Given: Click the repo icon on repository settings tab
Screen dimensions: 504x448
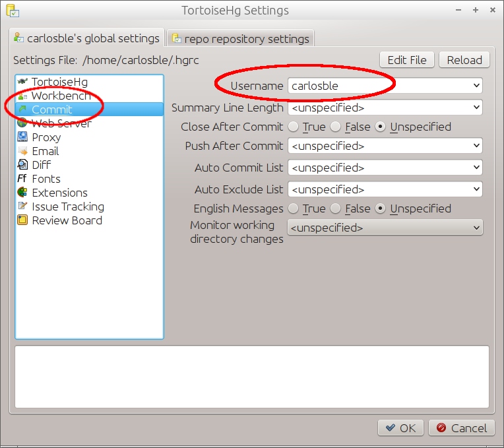Looking at the screenshot, I should pos(176,38).
